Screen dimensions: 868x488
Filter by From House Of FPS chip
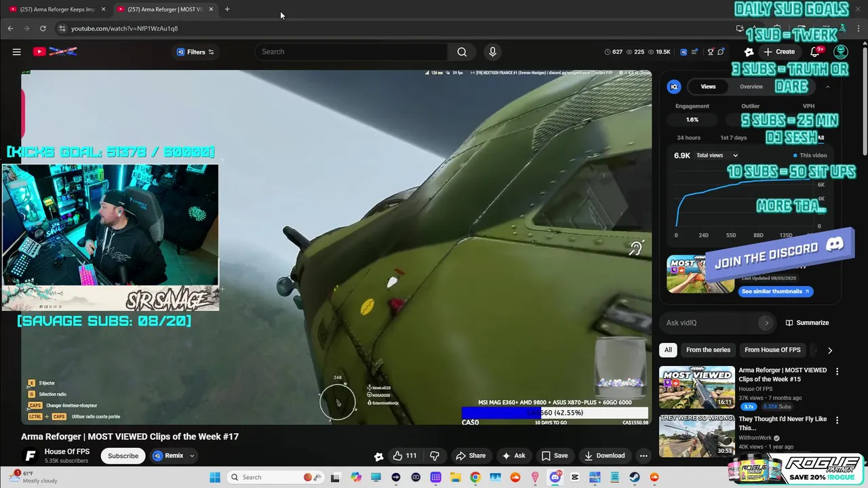[772, 350]
